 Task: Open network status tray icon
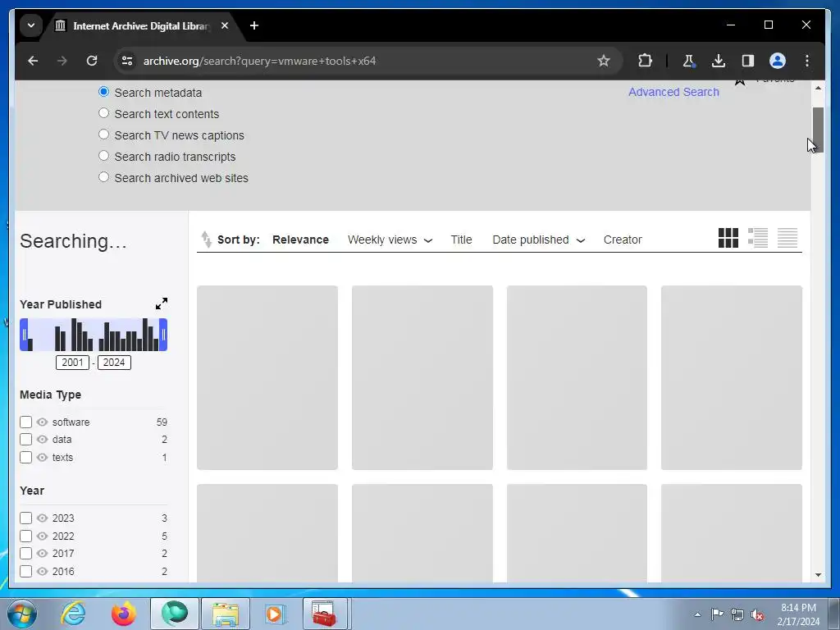point(737,614)
